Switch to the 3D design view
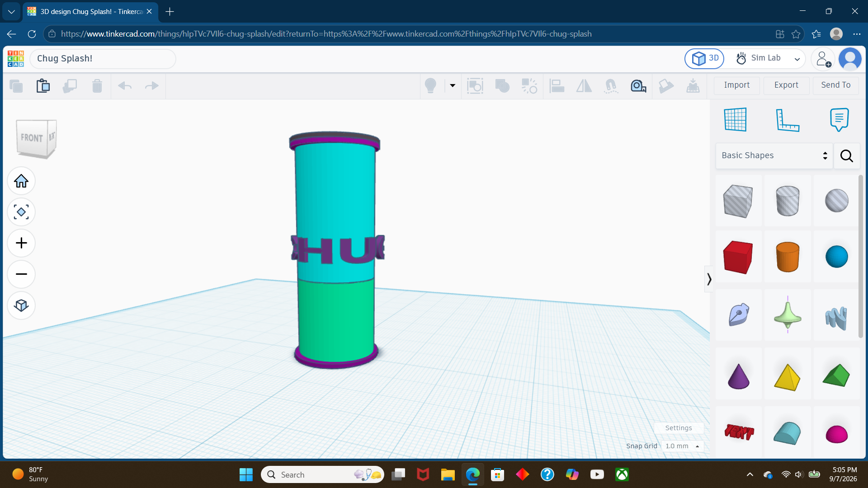Screen dimensions: 868x488 (x=704, y=58)
